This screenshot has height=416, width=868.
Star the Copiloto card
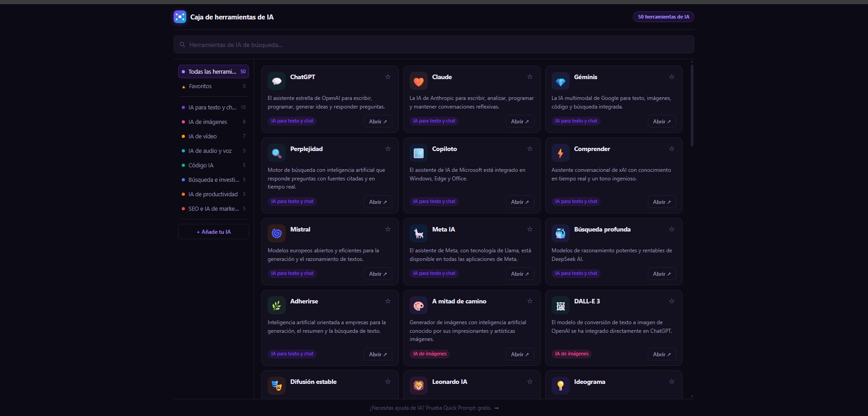(530, 149)
